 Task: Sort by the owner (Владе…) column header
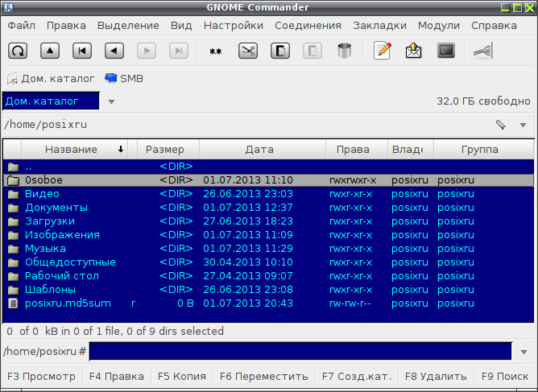coord(411,150)
